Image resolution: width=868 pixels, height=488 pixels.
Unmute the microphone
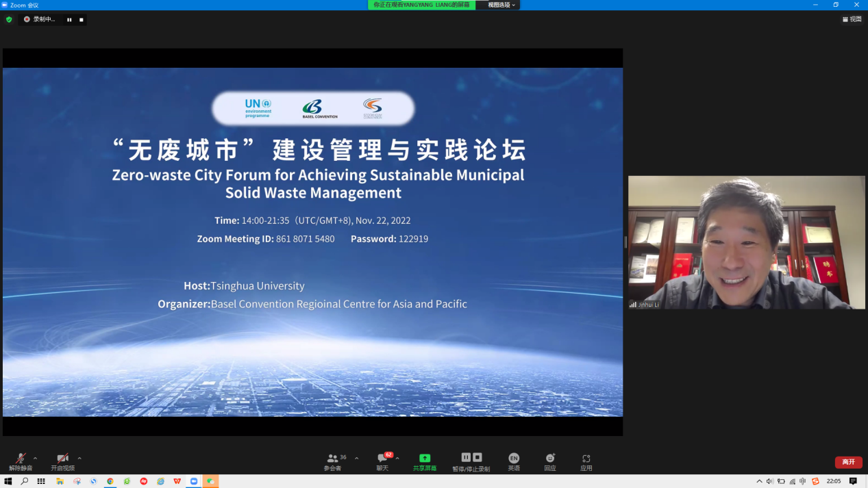(21, 461)
